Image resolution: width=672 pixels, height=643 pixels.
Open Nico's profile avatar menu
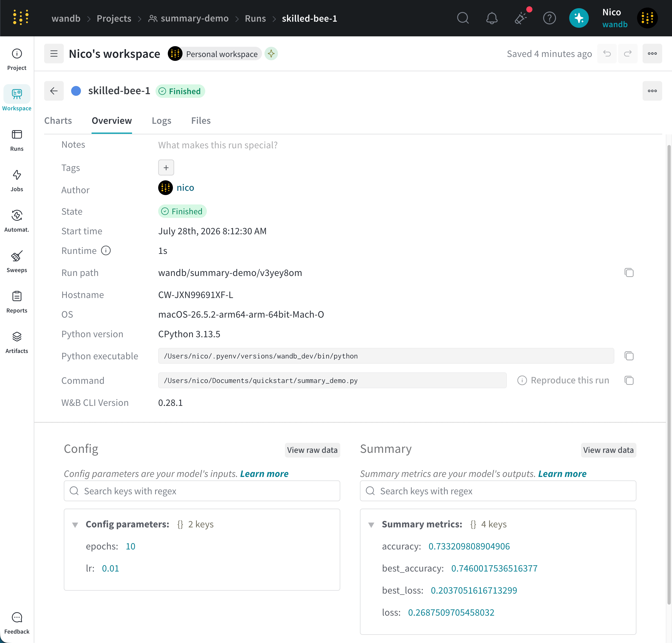[647, 18]
